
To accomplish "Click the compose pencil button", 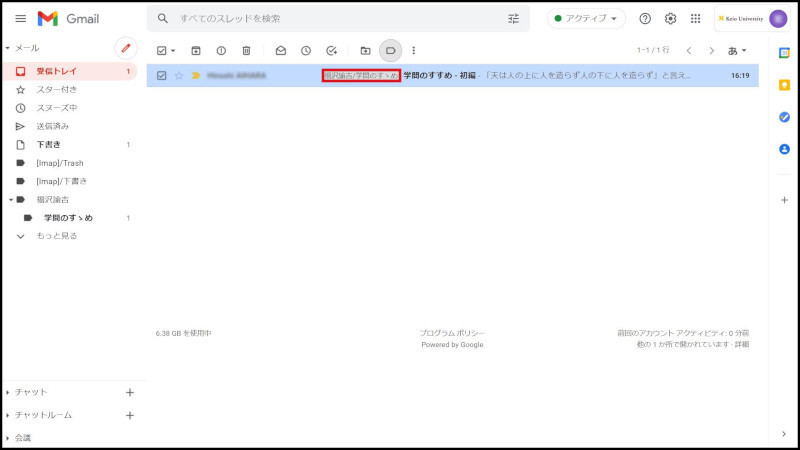I will (x=125, y=48).
